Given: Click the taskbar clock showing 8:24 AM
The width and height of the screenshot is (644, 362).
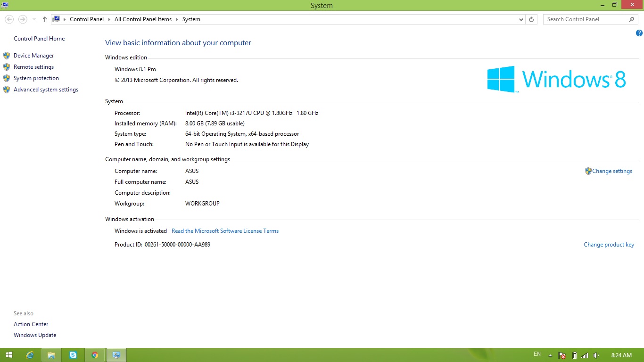Looking at the screenshot, I should click(x=621, y=355).
